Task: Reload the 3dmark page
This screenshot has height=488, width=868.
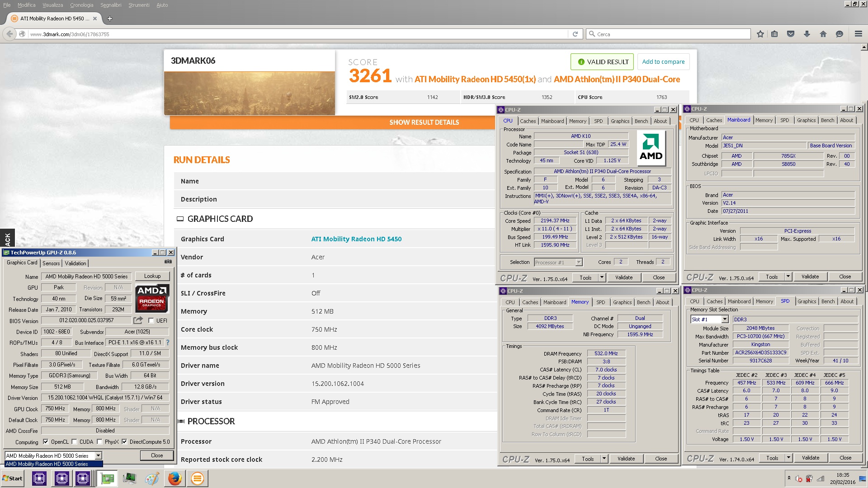Action: click(575, 34)
